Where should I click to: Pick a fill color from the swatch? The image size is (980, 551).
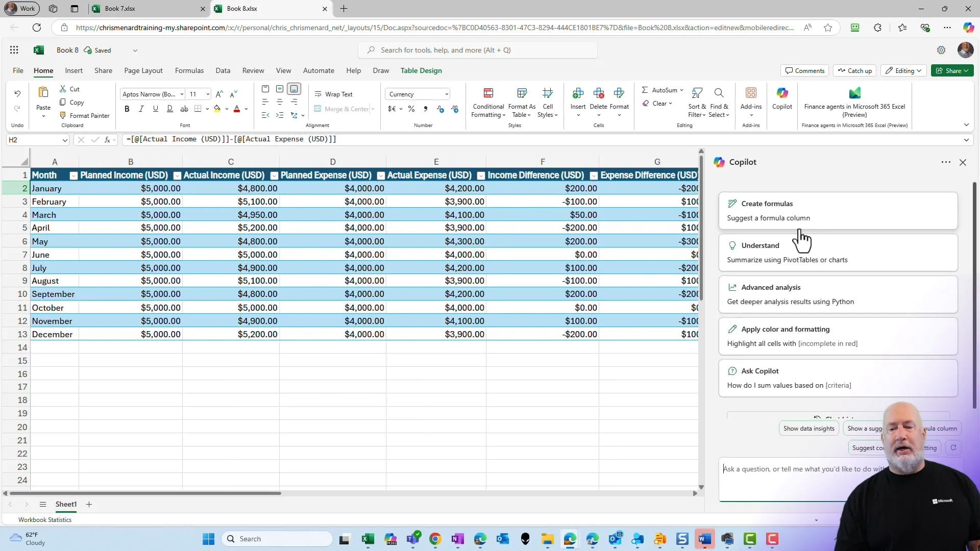click(x=218, y=109)
